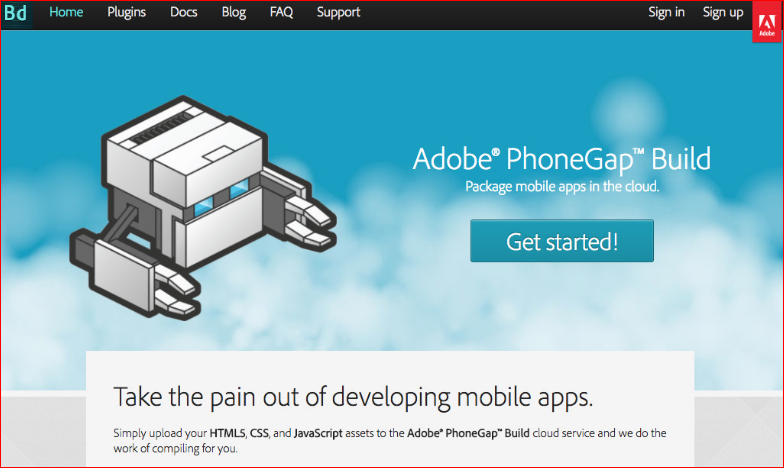Click the 'Package mobile apps in the cloud' tagline

[x=562, y=186]
